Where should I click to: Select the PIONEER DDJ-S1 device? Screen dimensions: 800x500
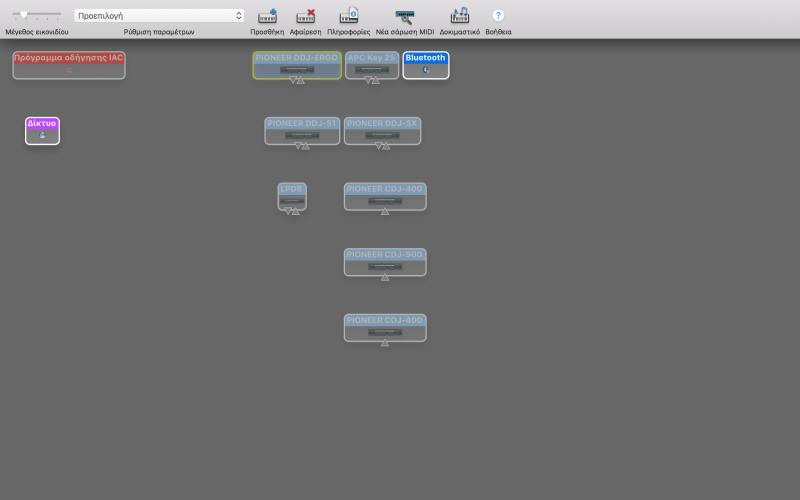click(302, 130)
